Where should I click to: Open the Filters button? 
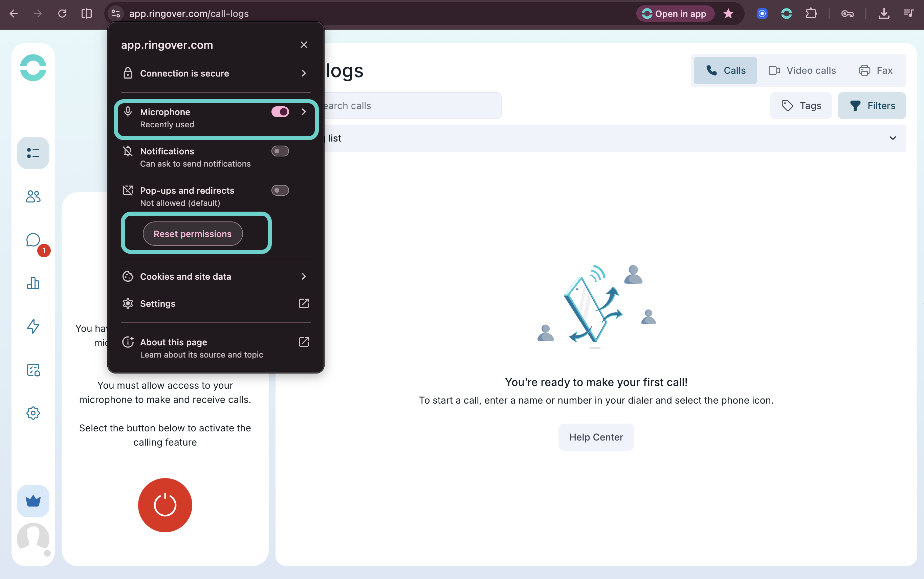(872, 106)
